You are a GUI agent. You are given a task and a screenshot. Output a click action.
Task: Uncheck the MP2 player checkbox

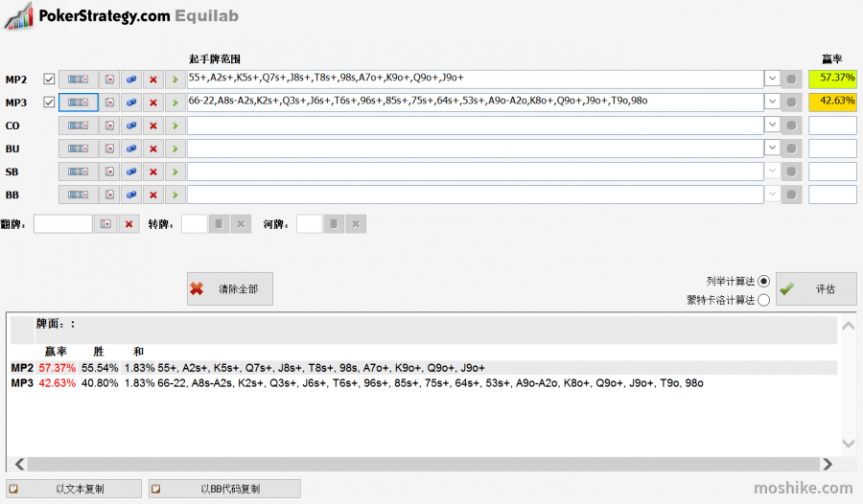click(x=49, y=80)
